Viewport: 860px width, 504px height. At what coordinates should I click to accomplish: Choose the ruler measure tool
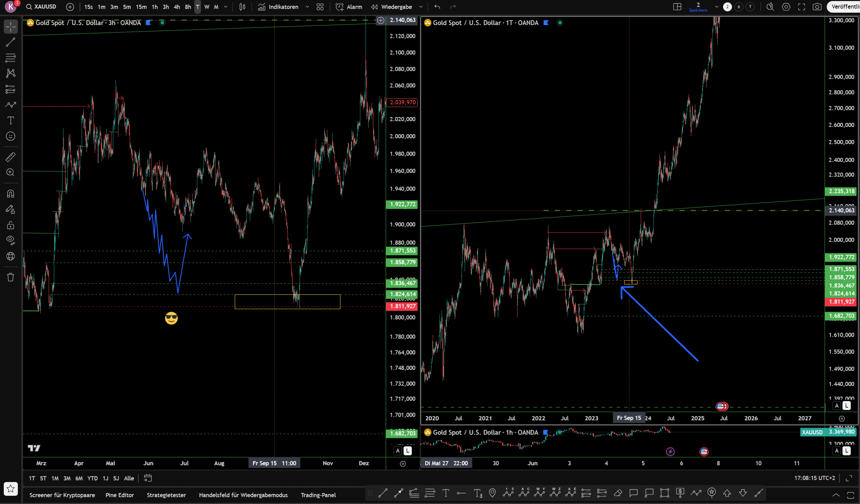coord(10,157)
